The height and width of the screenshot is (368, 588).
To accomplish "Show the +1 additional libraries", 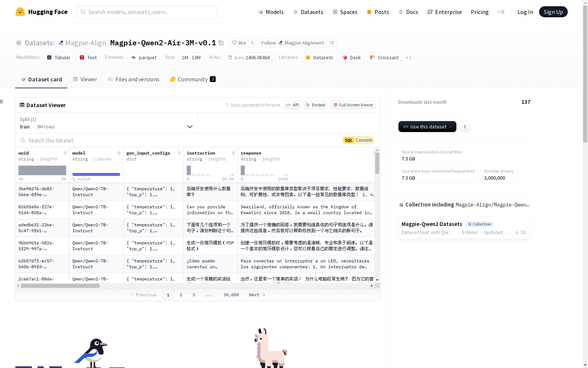I will [x=409, y=57].
